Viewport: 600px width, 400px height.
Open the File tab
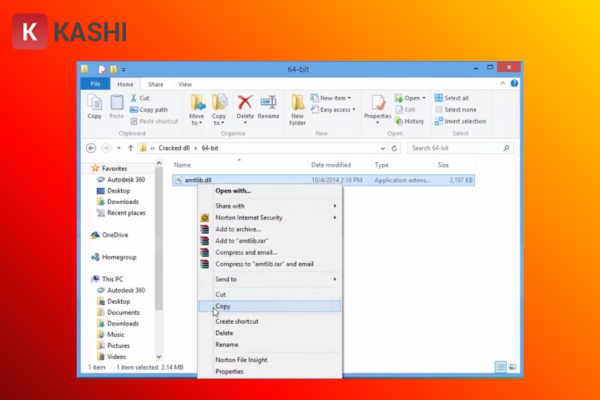(95, 84)
